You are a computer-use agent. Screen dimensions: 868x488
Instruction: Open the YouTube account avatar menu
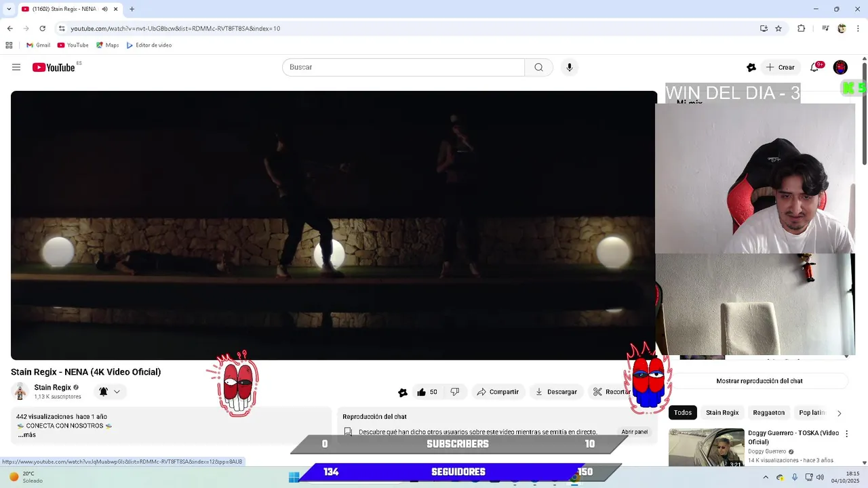840,67
